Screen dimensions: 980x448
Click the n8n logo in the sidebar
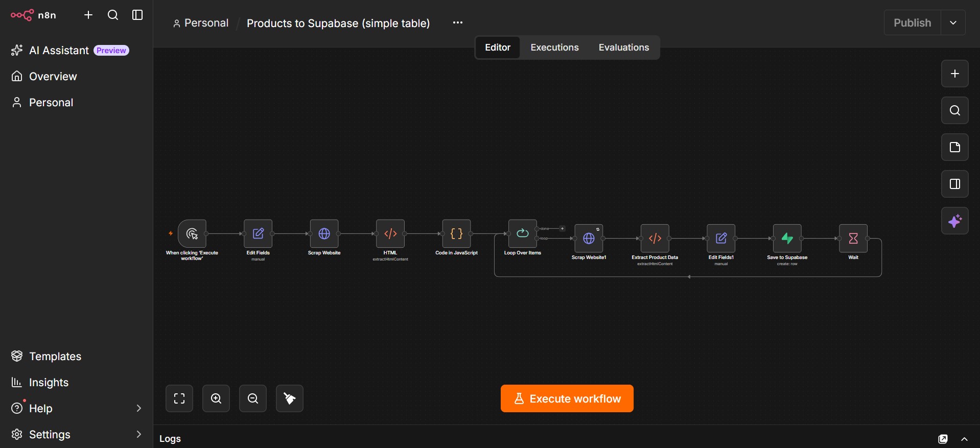pyautogui.click(x=33, y=15)
